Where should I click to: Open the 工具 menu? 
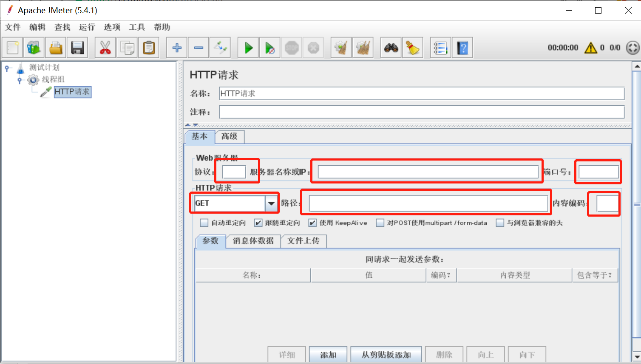tap(137, 27)
